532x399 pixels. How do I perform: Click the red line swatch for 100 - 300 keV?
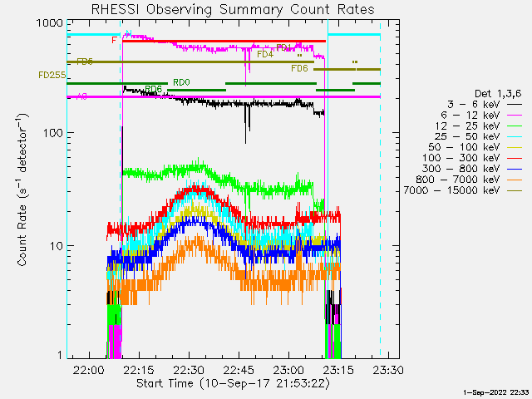pyautogui.click(x=515, y=159)
